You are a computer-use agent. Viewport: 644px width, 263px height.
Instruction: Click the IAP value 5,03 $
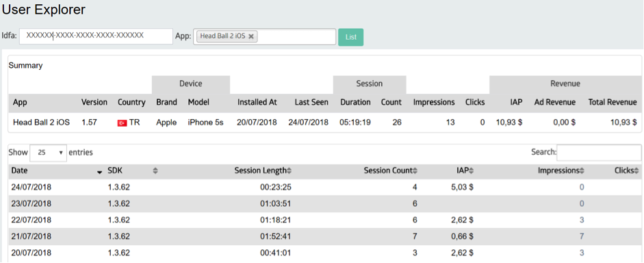coord(462,188)
